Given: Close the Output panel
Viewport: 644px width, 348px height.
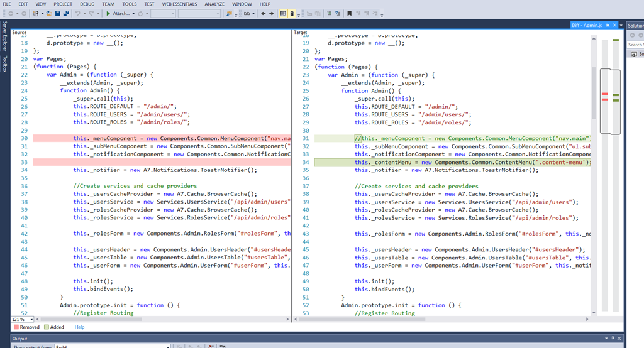Looking at the screenshot, I should [619, 339].
